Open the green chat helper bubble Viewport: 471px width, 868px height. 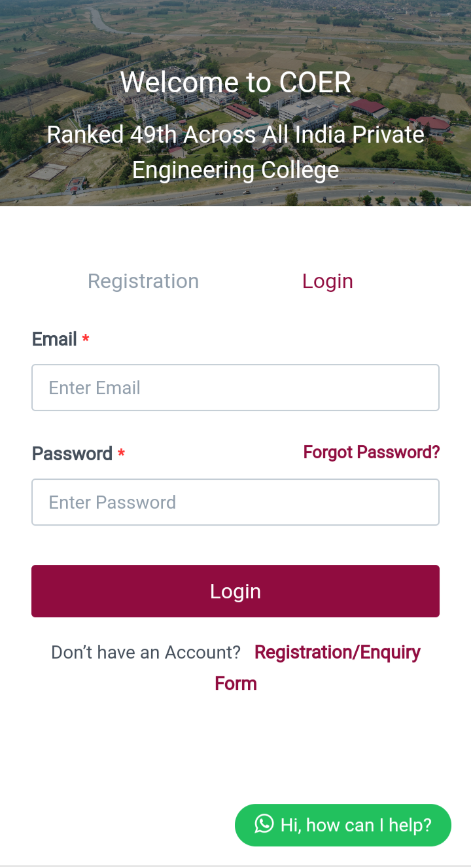343,825
